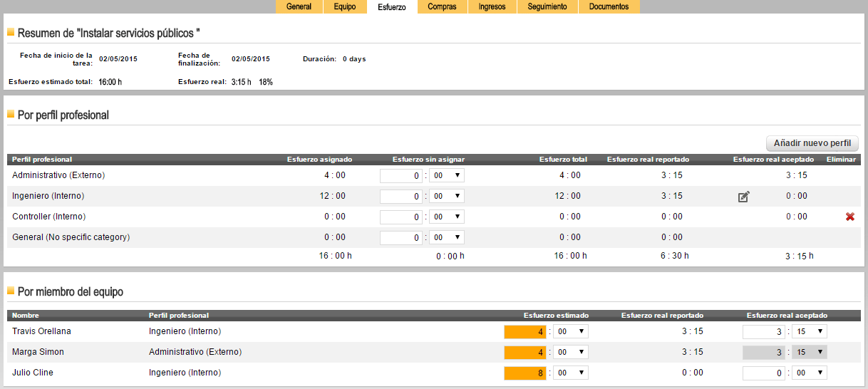The image size is (868, 389).
Task: Open minutes dropdown for Controller unassigned effort
Action: (447, 217)
